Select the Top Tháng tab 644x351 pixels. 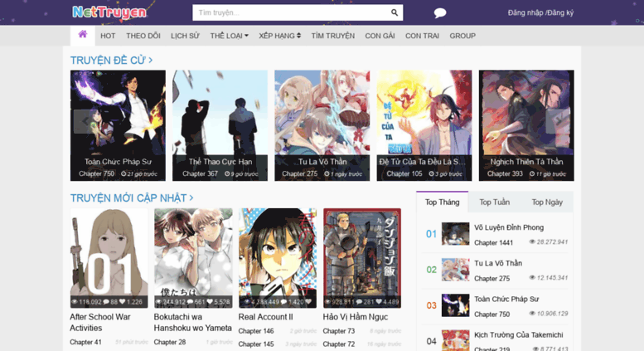coord(442,202)
